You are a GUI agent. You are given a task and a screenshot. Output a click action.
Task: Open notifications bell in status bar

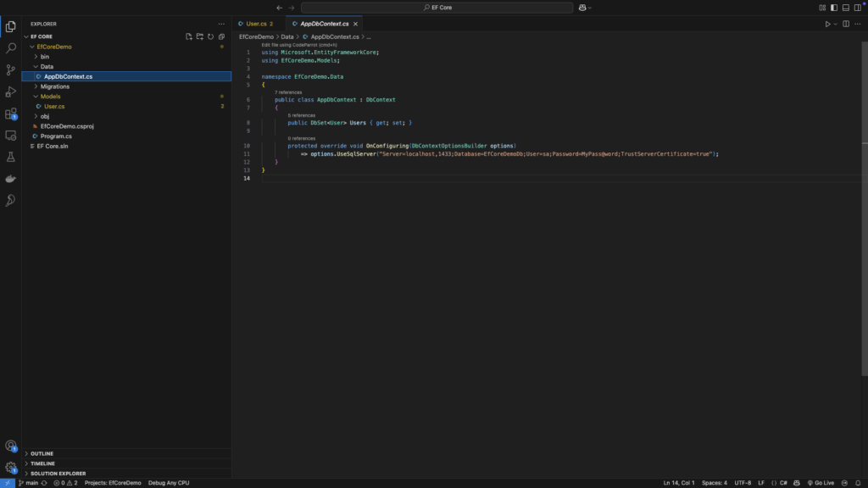tap(858, 483)
